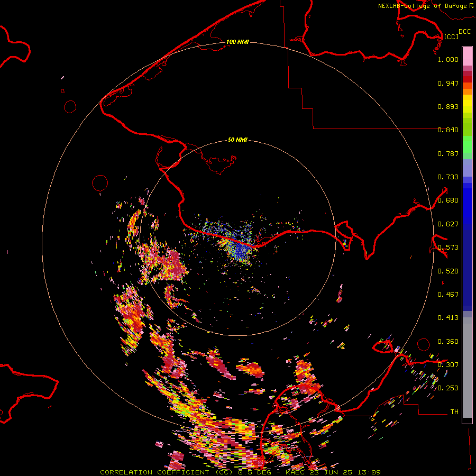476x476 pixels.
Task: Click the 0.733 legend value
Action: click(448, 177)
